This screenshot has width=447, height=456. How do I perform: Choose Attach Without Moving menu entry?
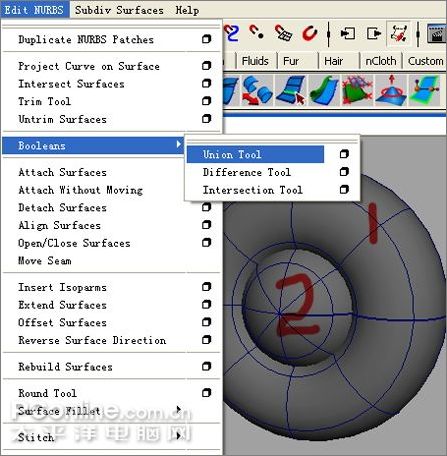[x=80, y=190]
